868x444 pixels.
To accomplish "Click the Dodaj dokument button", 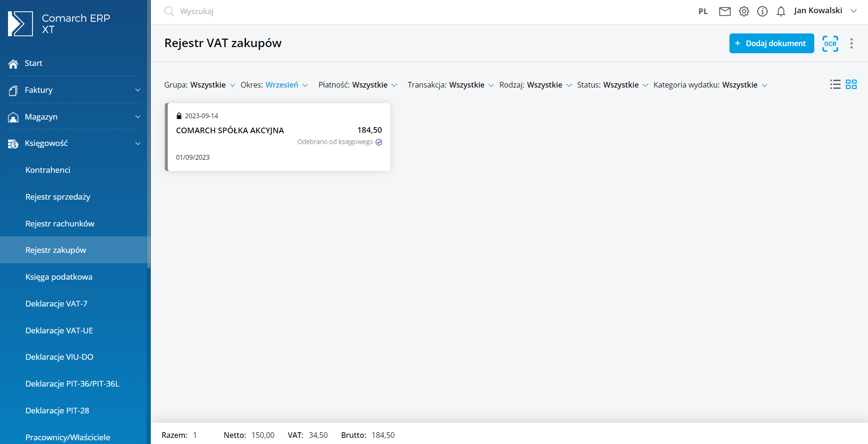I will coord(771,43).
